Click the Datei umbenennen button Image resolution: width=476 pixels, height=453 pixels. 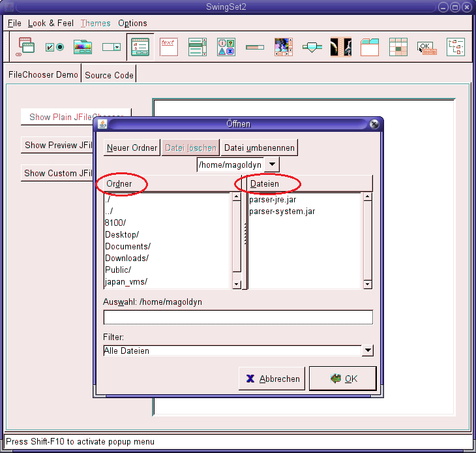tap(260, 148)
